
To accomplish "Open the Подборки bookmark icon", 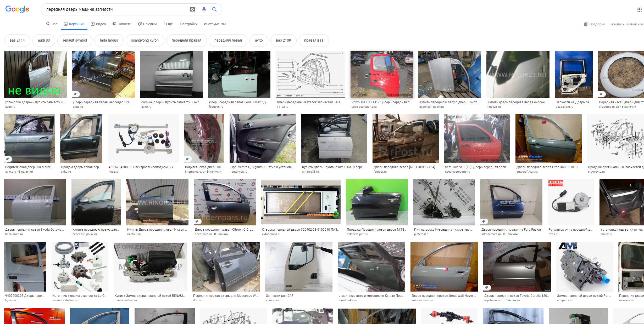I will tap(585, 24).
